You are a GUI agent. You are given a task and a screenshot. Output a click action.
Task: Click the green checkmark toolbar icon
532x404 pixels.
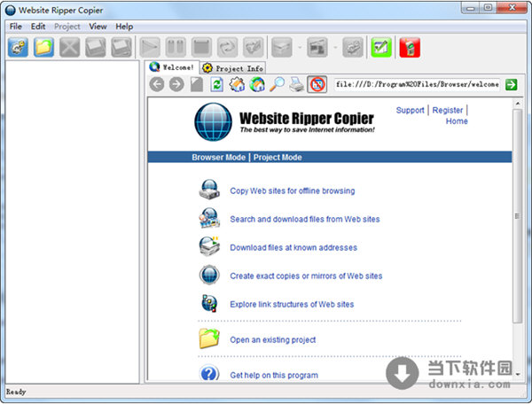[381, 47]
